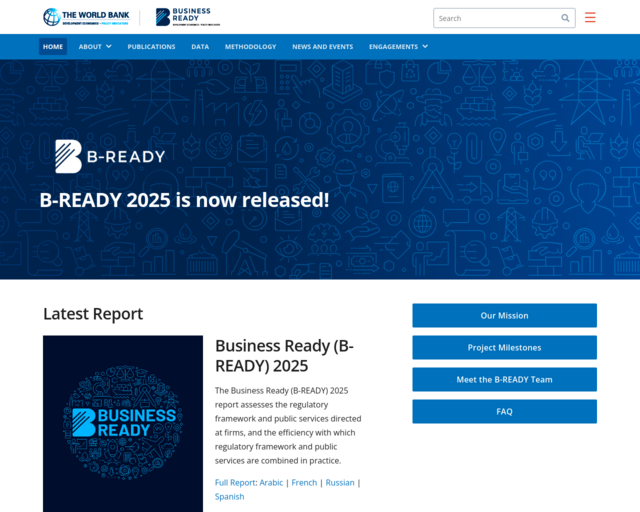Expand the Engagements dropdown chevron
This screenshot has height=512, width=640.
tap(425, 47)
